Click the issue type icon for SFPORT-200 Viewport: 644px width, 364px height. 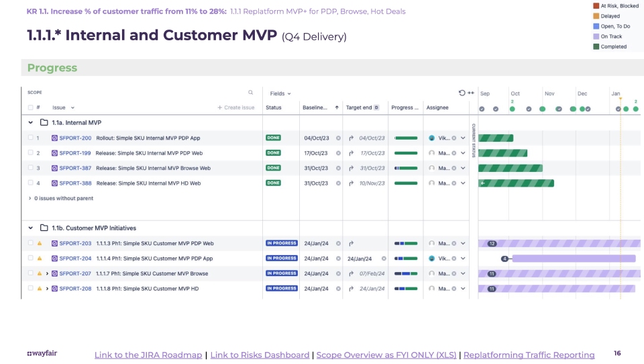point(54,138)
